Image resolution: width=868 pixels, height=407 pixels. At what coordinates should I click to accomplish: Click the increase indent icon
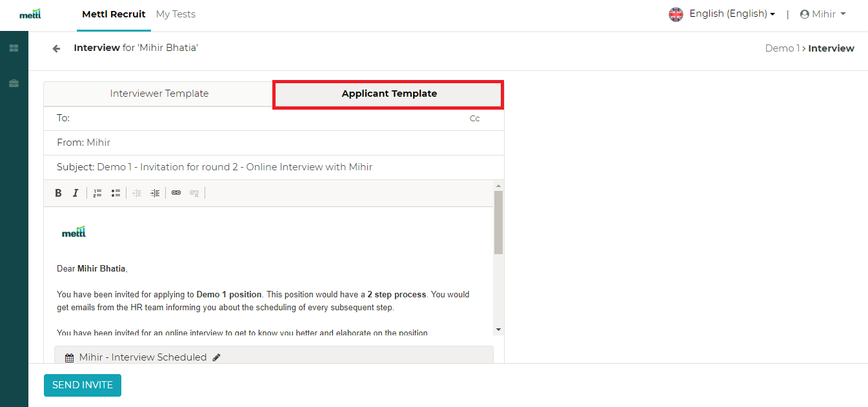pos(155,193)
